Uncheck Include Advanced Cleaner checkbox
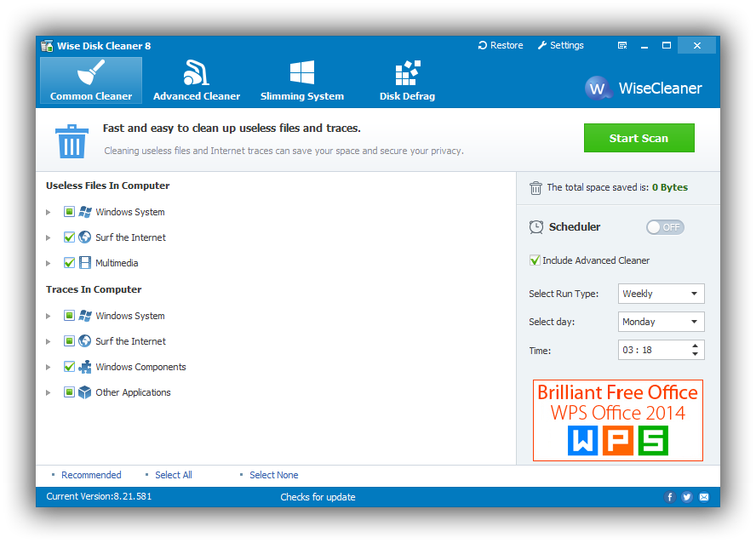This screenshot has width=756, height=543. coord(535,260)
